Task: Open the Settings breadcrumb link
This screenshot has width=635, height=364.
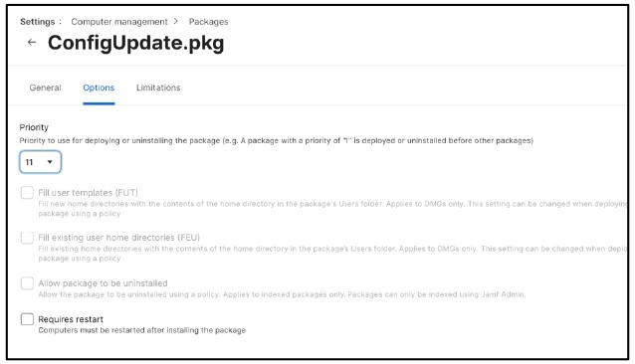Action: [37, 22]
